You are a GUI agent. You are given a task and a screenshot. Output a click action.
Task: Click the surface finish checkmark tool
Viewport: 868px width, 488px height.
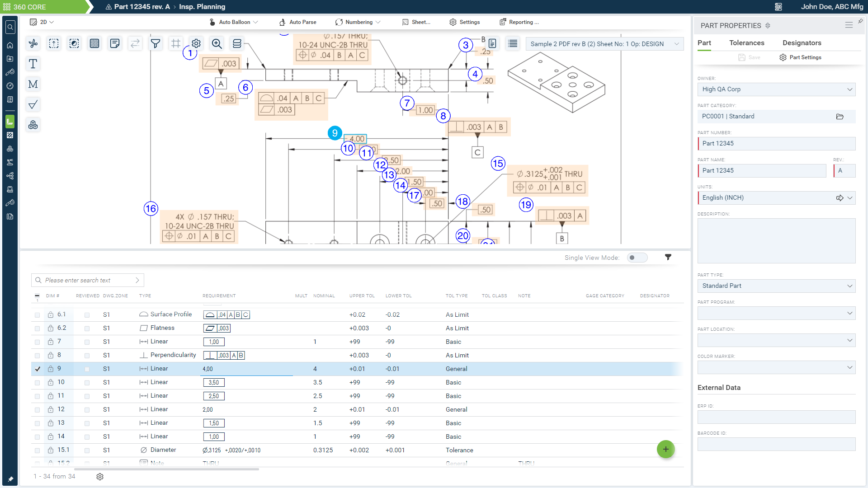(x=33, y=105)
